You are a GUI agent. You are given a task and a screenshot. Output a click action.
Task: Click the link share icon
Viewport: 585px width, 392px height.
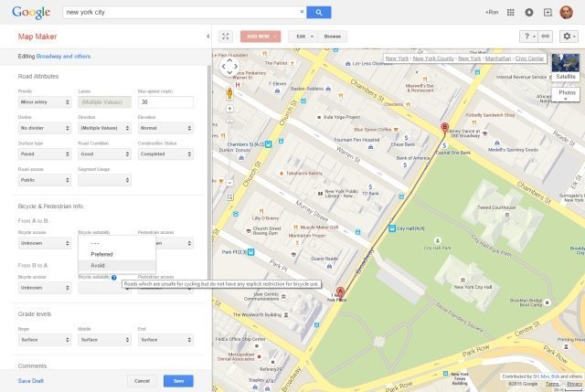(x=546, y=37)
